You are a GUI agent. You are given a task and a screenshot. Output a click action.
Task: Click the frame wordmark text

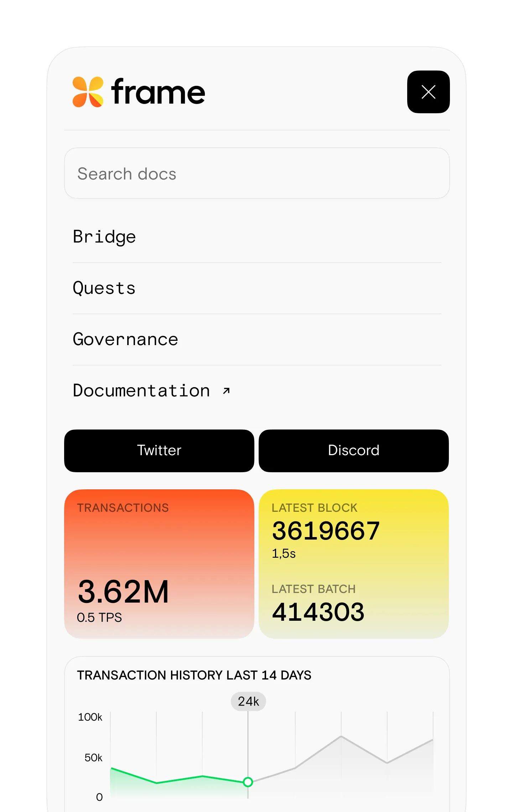coord(158,92)
